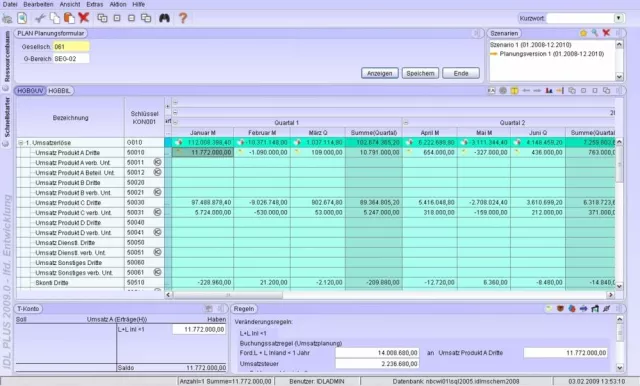
Task: Collapse the topmost column header level toggle
Action: [176, 102]
